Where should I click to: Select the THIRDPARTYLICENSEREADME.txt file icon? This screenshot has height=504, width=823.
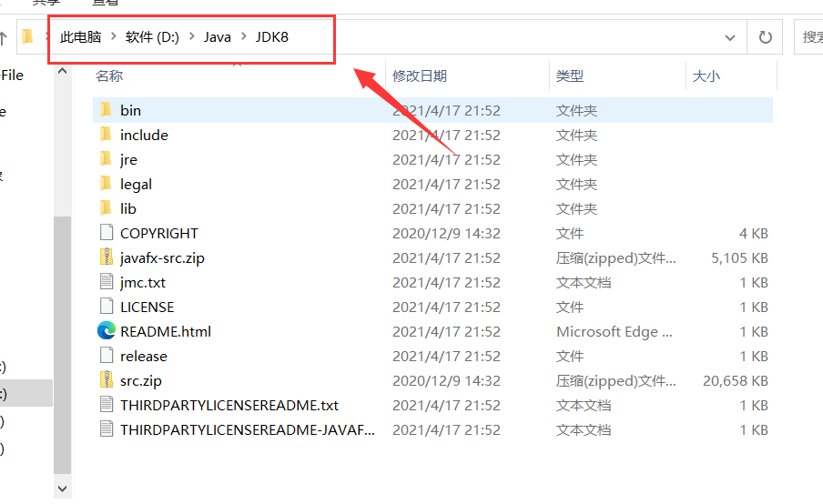point(107,404)
